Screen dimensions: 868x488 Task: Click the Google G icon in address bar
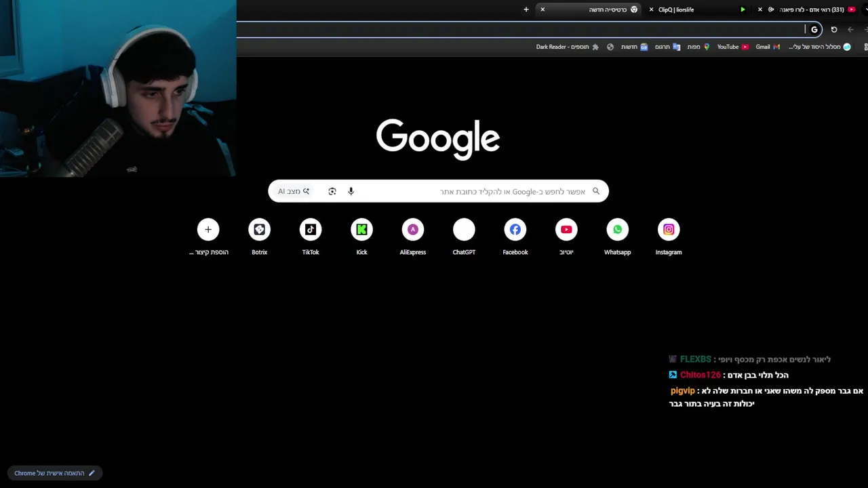(814, 29)
